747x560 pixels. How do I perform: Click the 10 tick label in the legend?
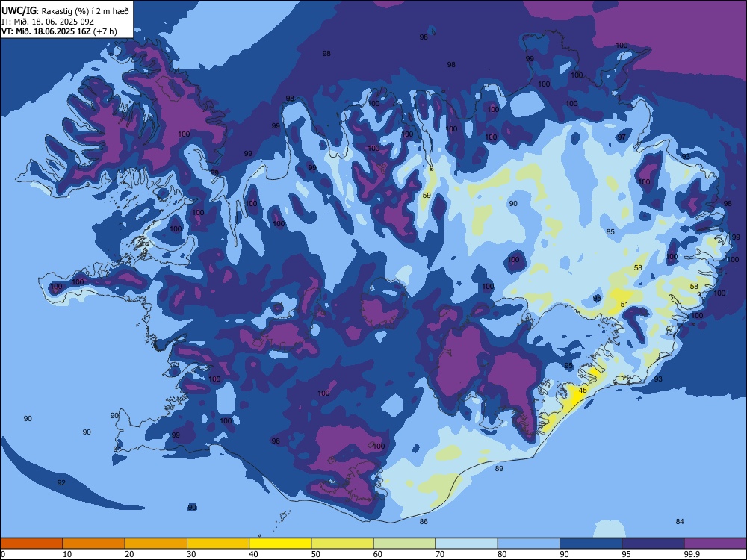pos(67,554)
